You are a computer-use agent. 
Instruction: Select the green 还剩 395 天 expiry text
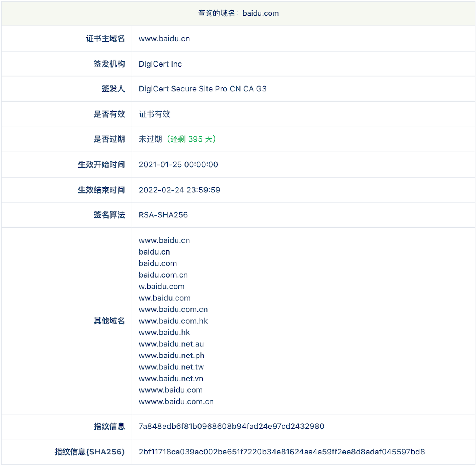[192, 139]
